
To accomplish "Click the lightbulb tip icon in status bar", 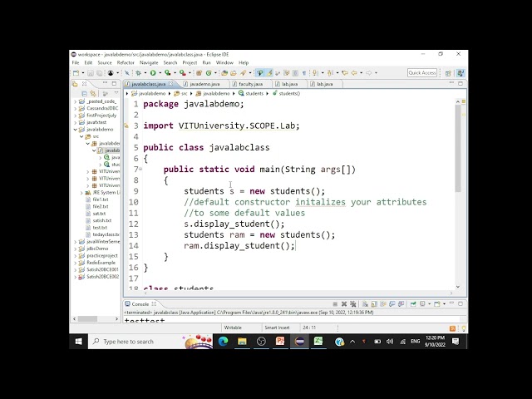I will point(463,328).
